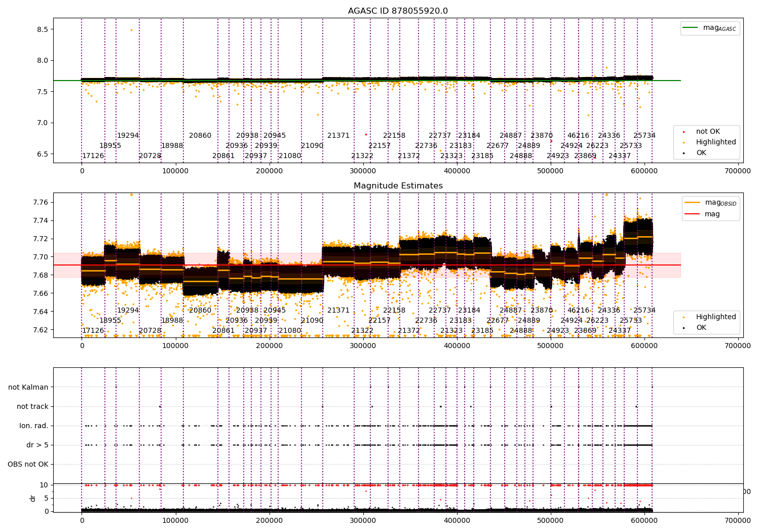The width and height of the screenshot is (760, 532).
Task: Click y-axis tick value 7.70
Action: pyautogui.click(x=41, y=257)
